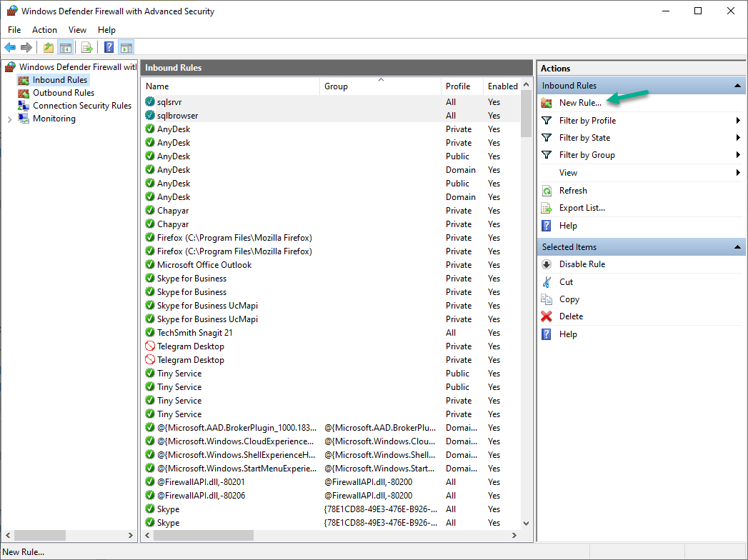Click the red Delete X icon
748x560 pixels.
(x=547, y=316)
